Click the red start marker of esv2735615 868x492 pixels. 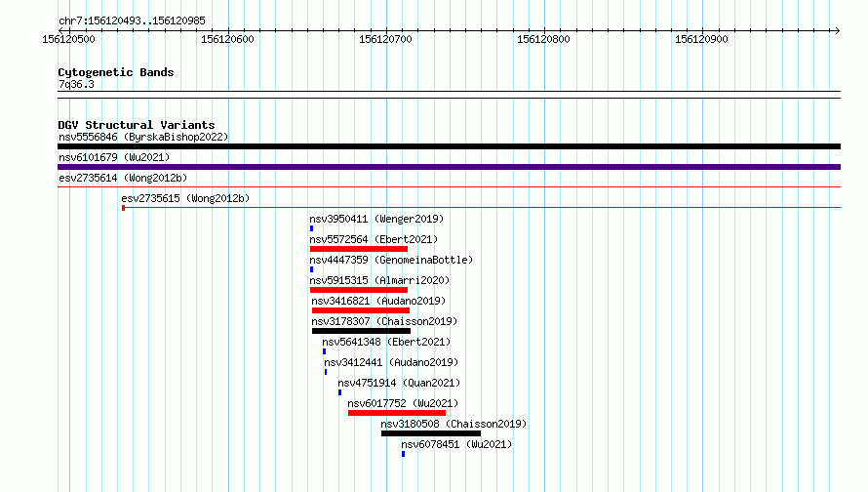pos(124,208)
